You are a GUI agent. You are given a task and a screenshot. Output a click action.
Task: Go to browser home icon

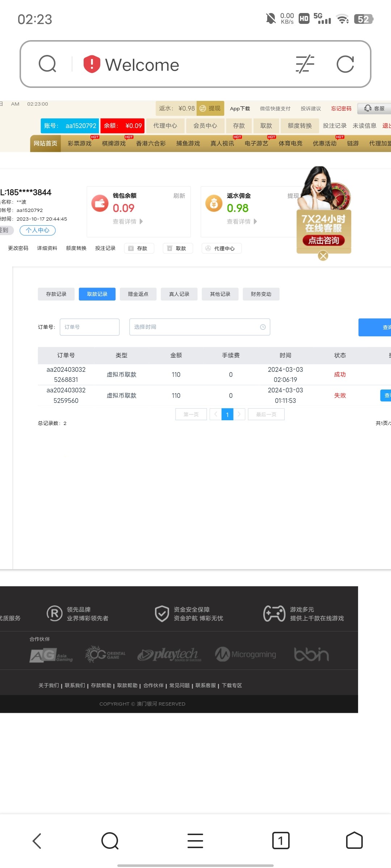coord(354,840)
